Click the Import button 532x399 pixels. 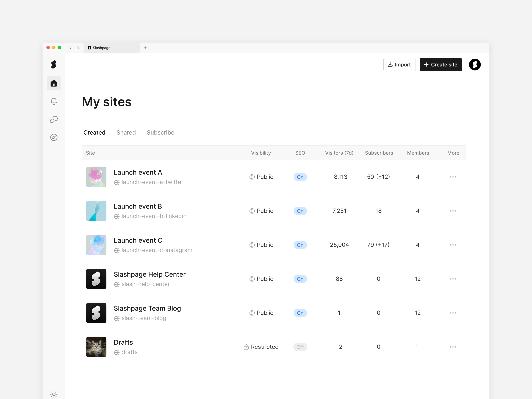(399, 64)
